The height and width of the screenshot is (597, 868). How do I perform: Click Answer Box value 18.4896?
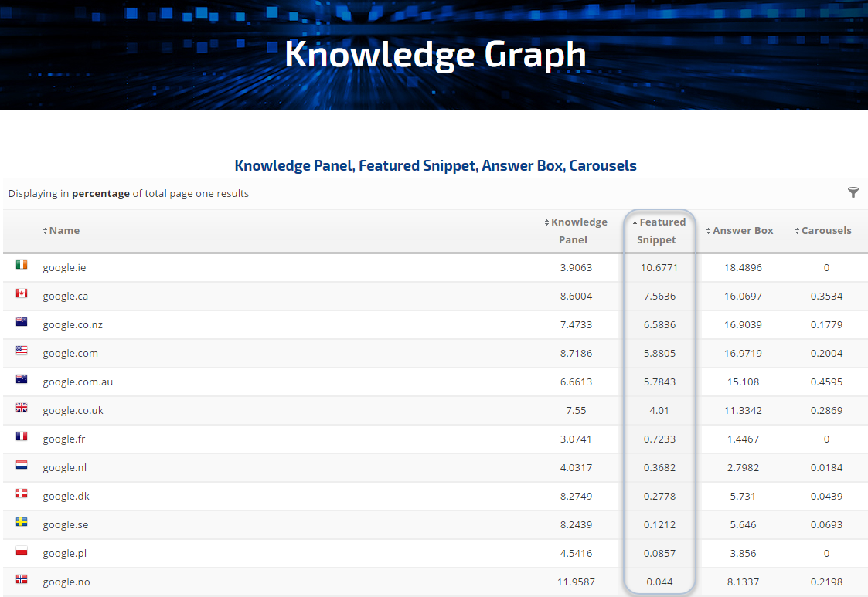pos(743,268)
